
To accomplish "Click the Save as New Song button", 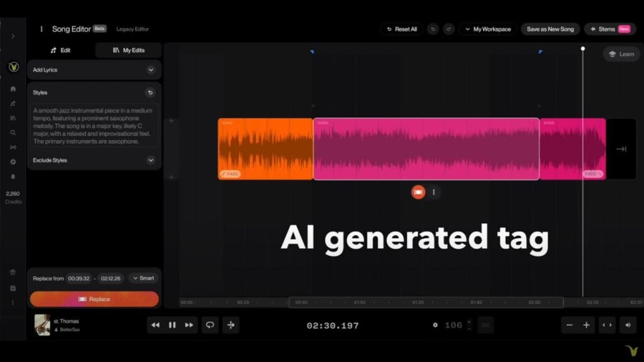I will tap(550, 29).
